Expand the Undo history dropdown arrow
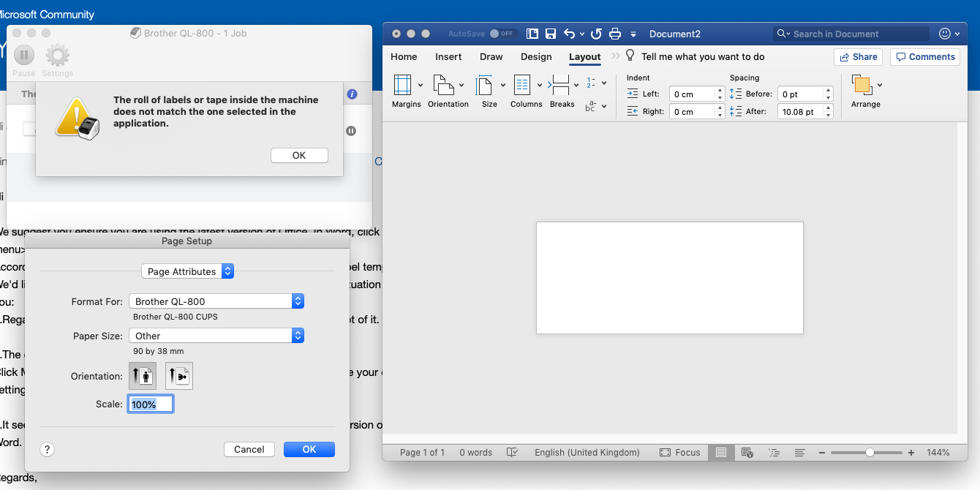Image resolution: width=980 pixels, height=490 pixels. [582, 34]
